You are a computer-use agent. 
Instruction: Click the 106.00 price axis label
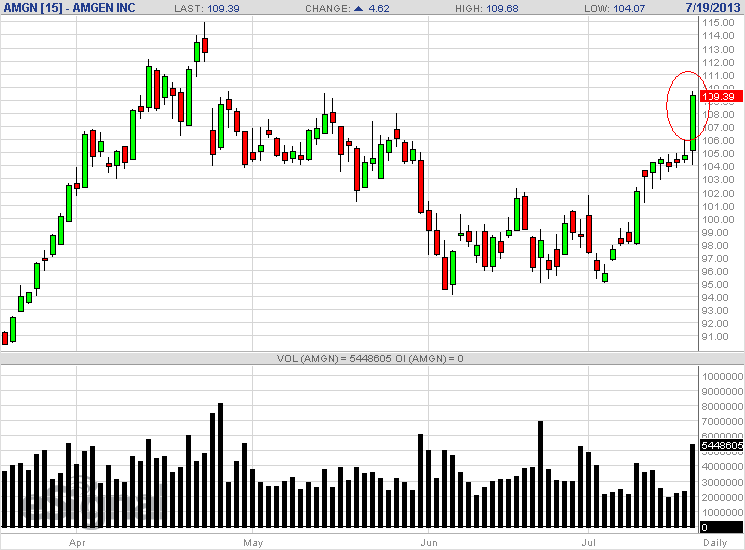(x=718, y=141)
